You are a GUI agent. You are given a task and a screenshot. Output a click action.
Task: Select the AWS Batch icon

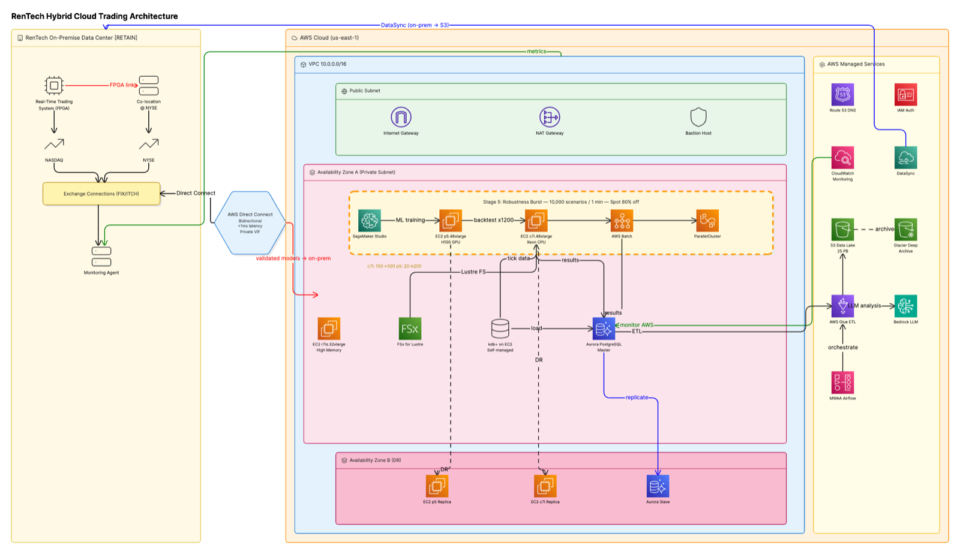tap(622, 221)
